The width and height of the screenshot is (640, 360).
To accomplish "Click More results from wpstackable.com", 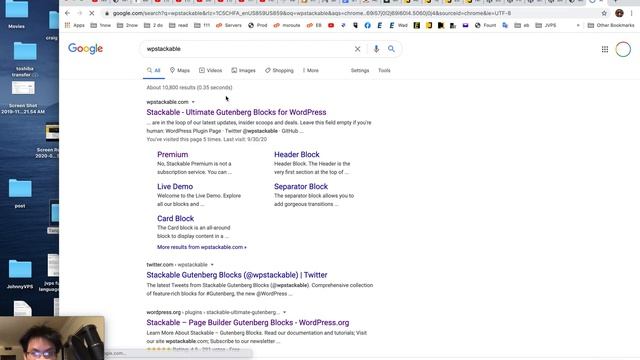I will pos(202,247).
